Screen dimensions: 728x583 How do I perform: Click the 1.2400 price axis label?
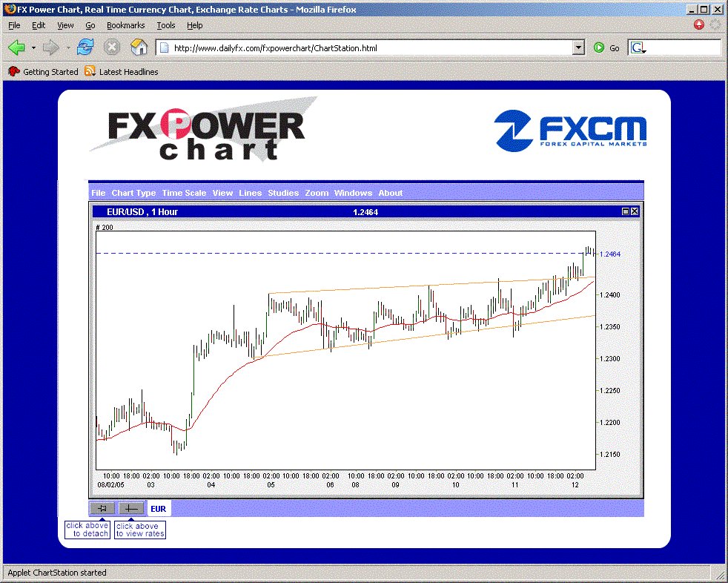610,295
